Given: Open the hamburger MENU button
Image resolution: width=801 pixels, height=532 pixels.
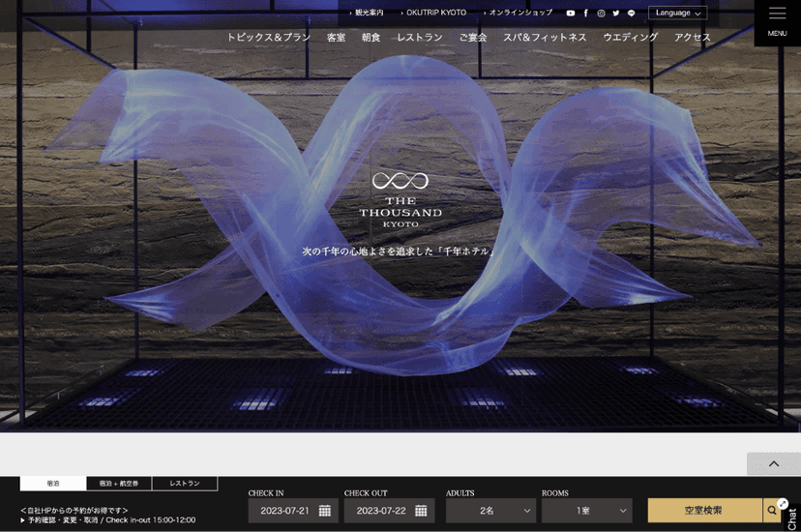Looking at the screenshot, I should [x=778, y=22].
